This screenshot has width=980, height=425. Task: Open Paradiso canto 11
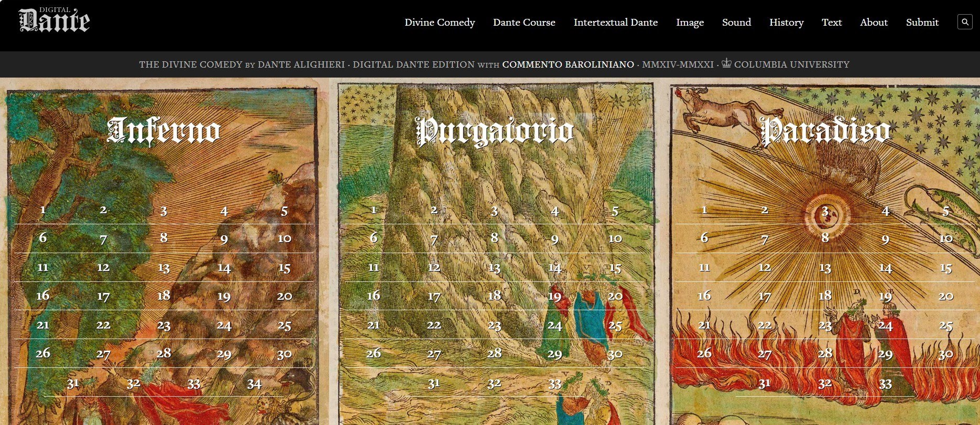704,267
